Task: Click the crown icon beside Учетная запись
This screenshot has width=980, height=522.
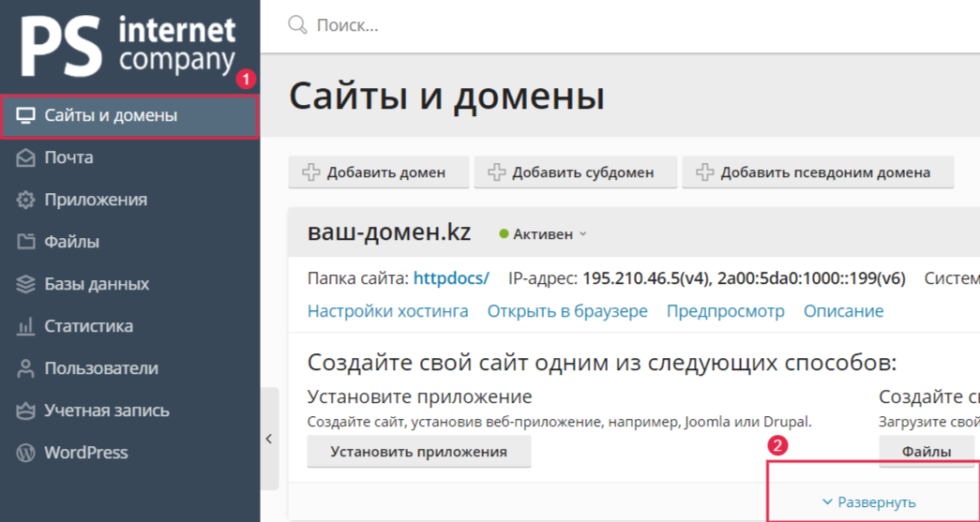Action: [25, 410]
